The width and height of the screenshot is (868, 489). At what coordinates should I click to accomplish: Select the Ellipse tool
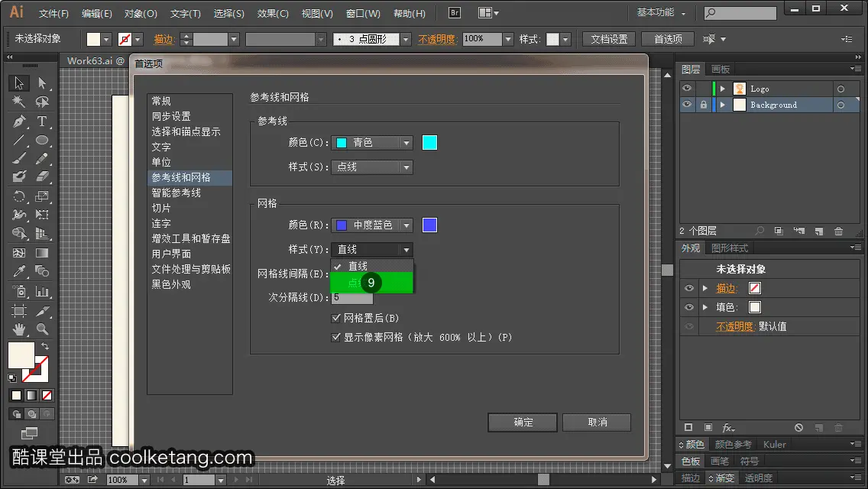[x=42, y=140]
